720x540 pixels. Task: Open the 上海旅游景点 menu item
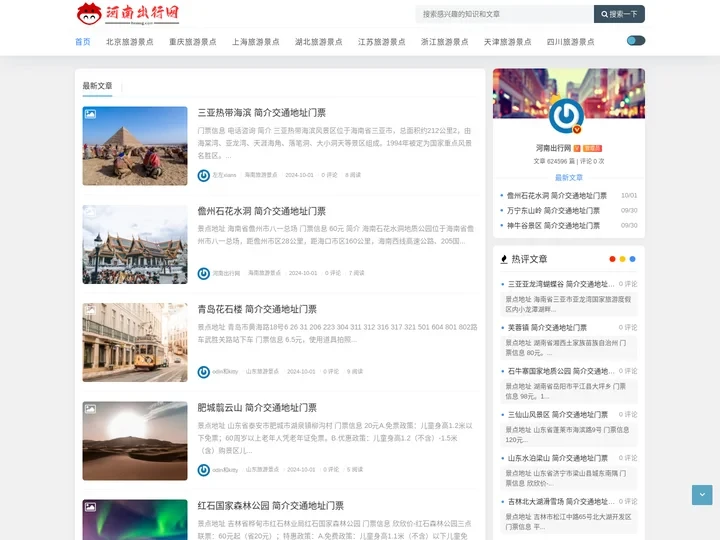pyautogui.click(x=255, y=42)
